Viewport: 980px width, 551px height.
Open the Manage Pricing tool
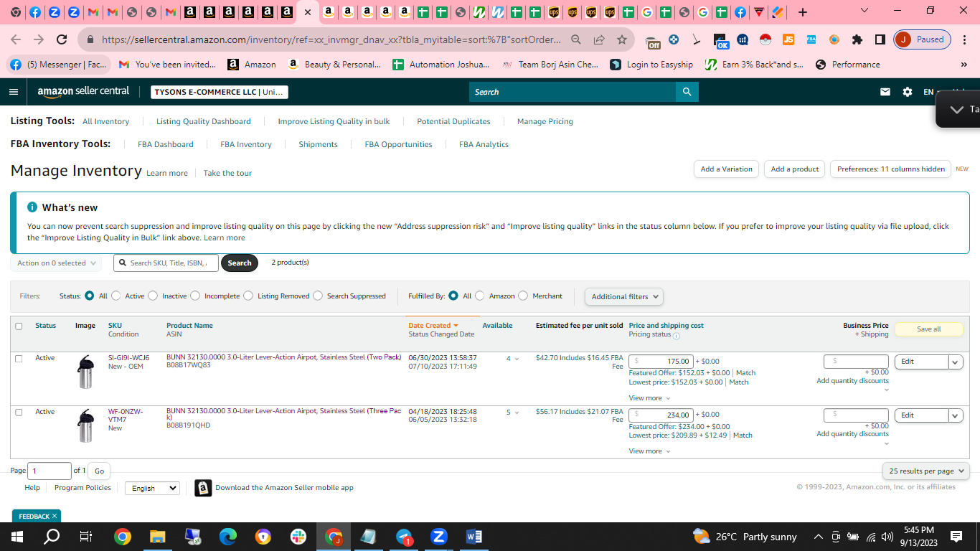tap(545, 121)
